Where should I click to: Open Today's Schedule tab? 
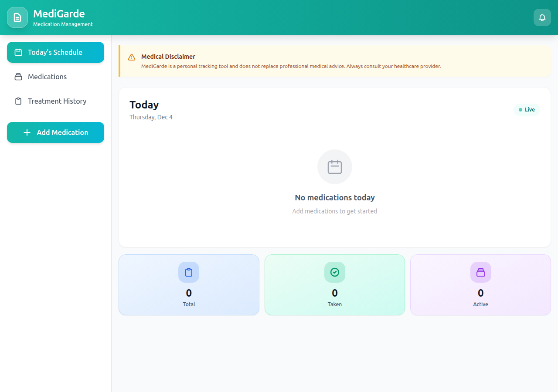click(x=55, y=52)
